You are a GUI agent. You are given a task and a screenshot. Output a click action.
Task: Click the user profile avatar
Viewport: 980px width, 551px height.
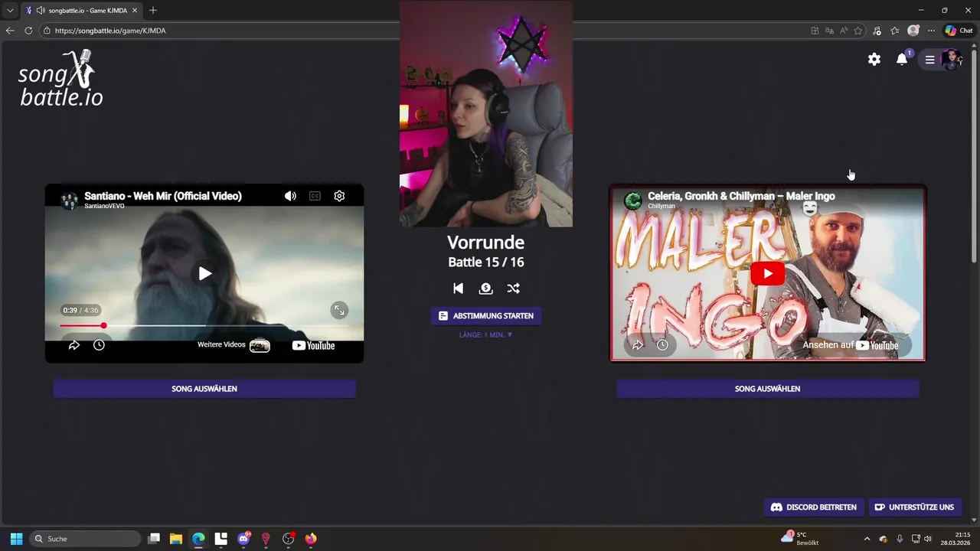tap(952, 60)
